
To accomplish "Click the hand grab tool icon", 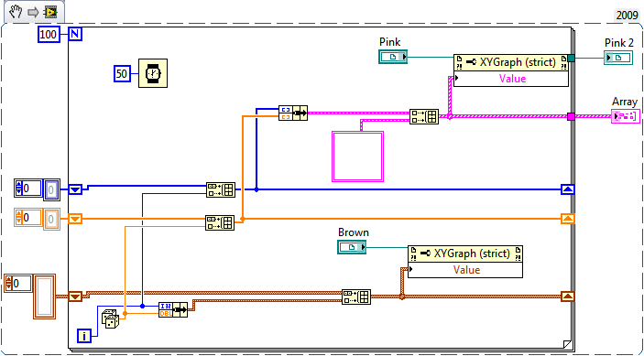I will click(x=16, y=12).
